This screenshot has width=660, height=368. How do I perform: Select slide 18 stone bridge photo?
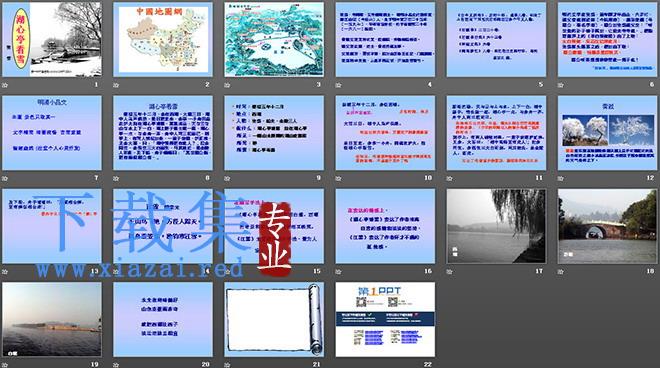point(607,226)
